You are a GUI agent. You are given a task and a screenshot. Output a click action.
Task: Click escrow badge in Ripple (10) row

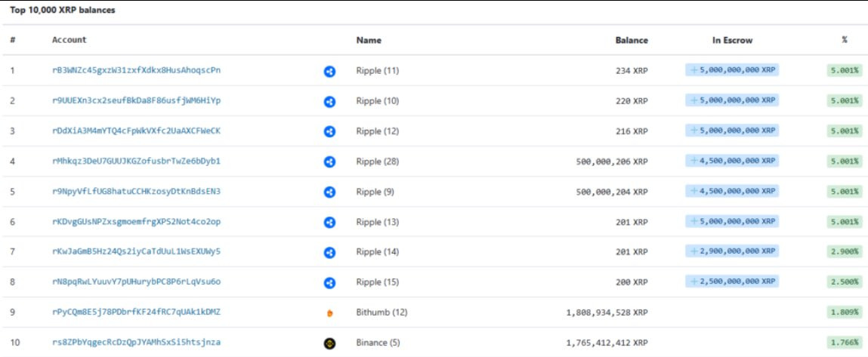[732, 100]
